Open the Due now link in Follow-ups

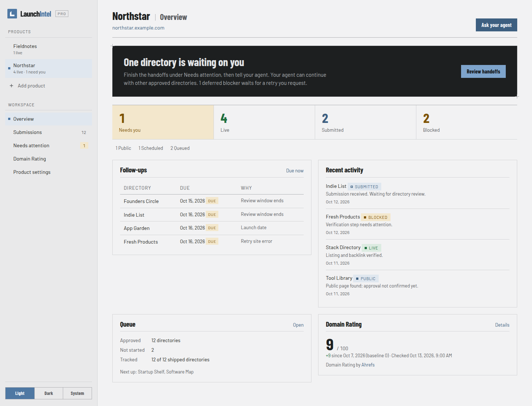pos(295,171)
